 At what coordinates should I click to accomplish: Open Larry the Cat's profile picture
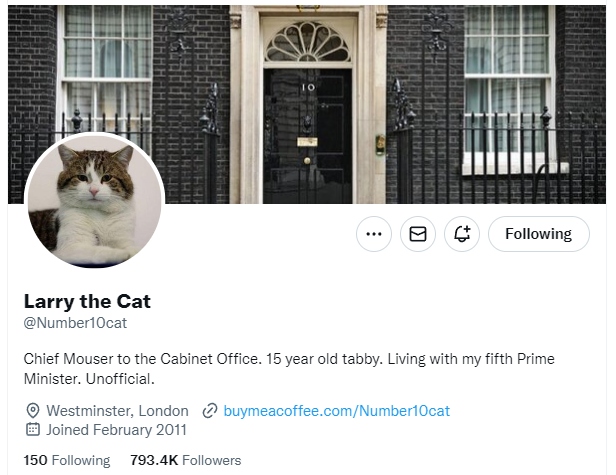95,201
